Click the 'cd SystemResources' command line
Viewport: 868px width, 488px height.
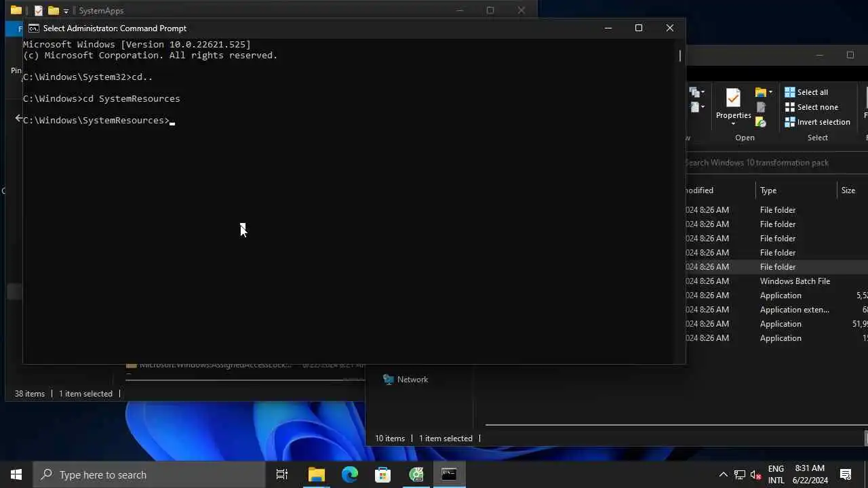pos(102,99)
